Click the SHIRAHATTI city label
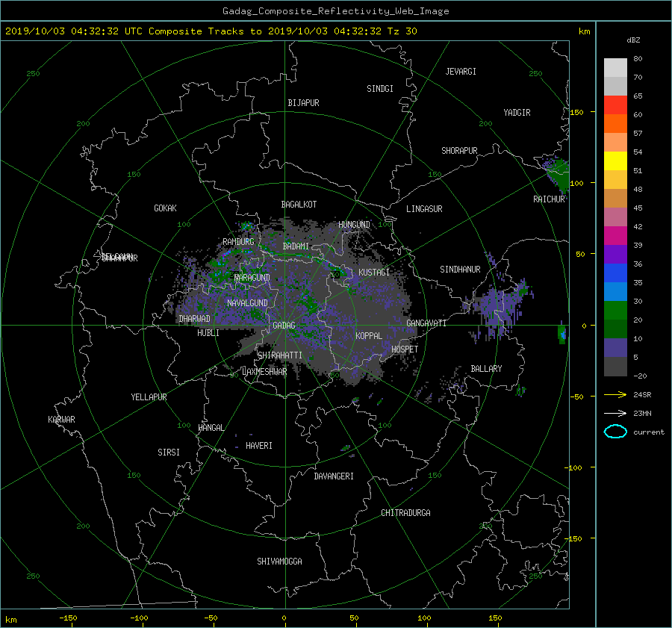Screen dimensions: 672x628 pyautogui.click(x=280, y=355)
